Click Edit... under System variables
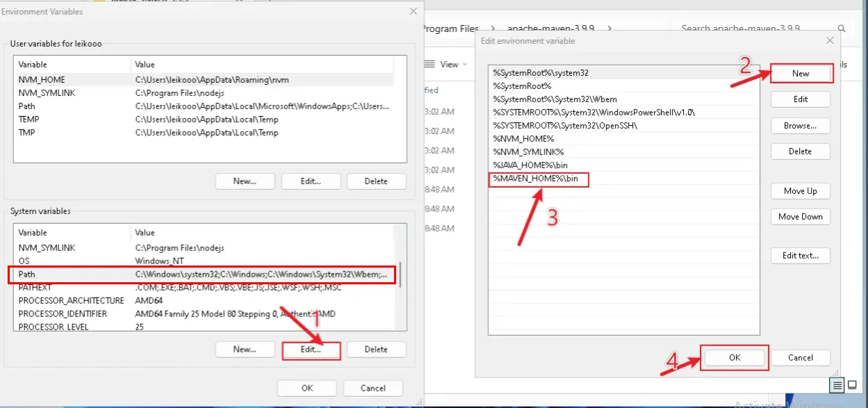This screenshot has width=868, height=408. (311, 350)
